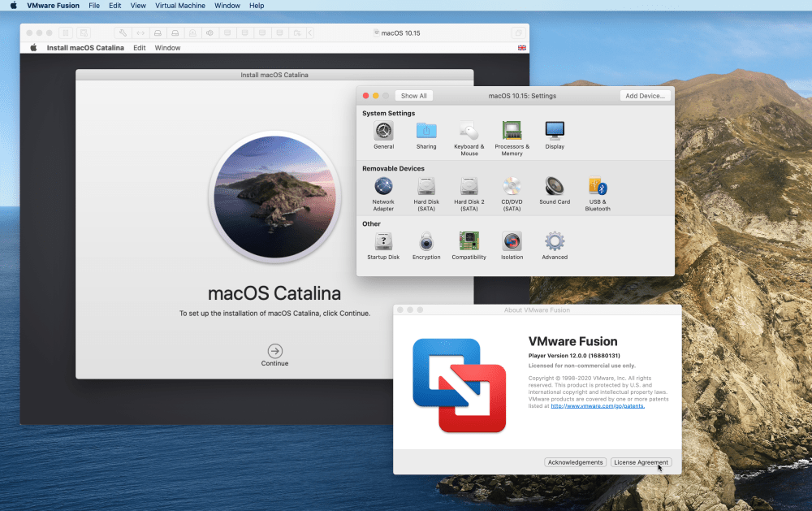Open the Startup Disk settings icon
The width and height of the screenshot is (812, 511).
click(x=382, y=242)
